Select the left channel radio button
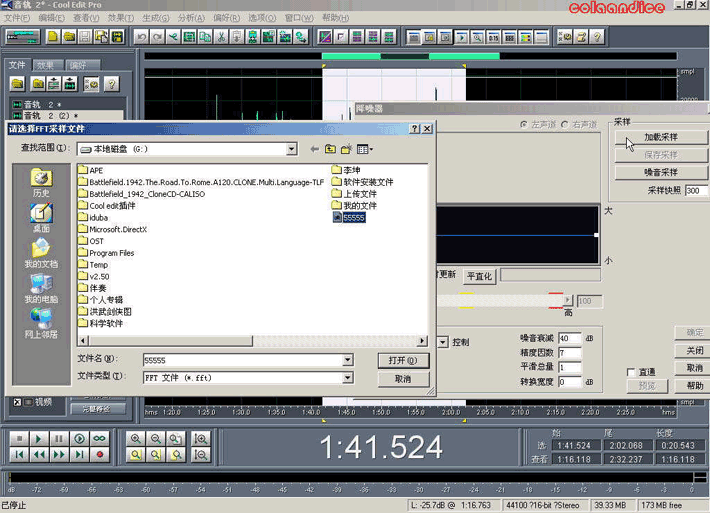710x513 pixels. 523,124
